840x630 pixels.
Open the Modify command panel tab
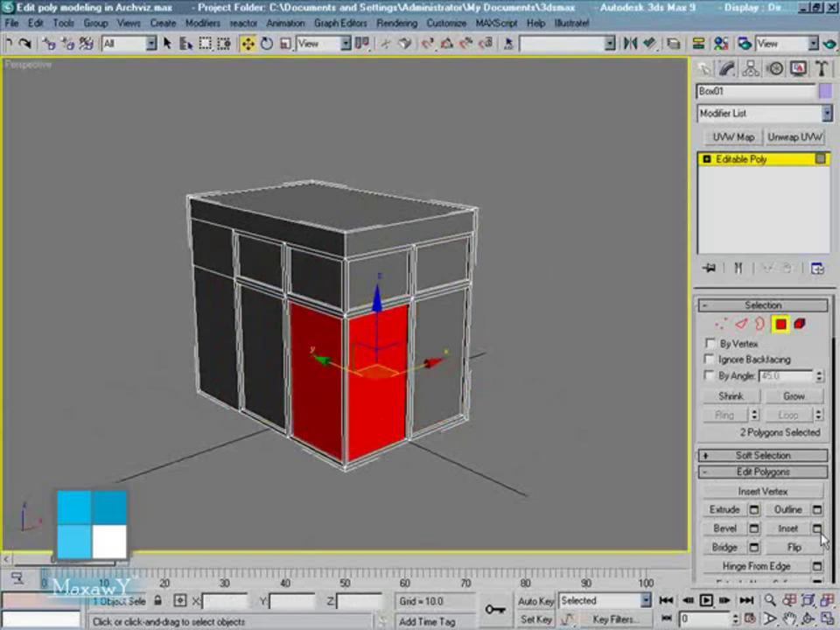pyautogui.click(x=727, y=68)
